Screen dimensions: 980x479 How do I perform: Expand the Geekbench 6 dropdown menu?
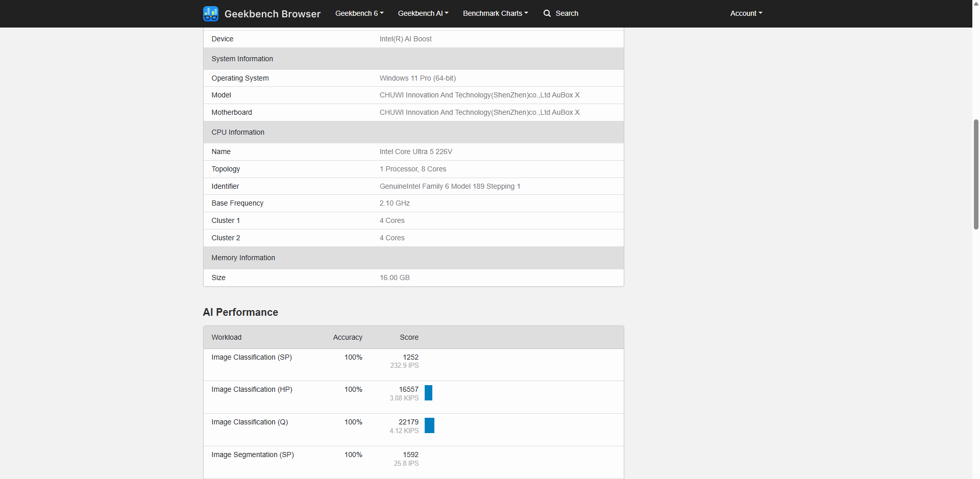click(359, 13)
